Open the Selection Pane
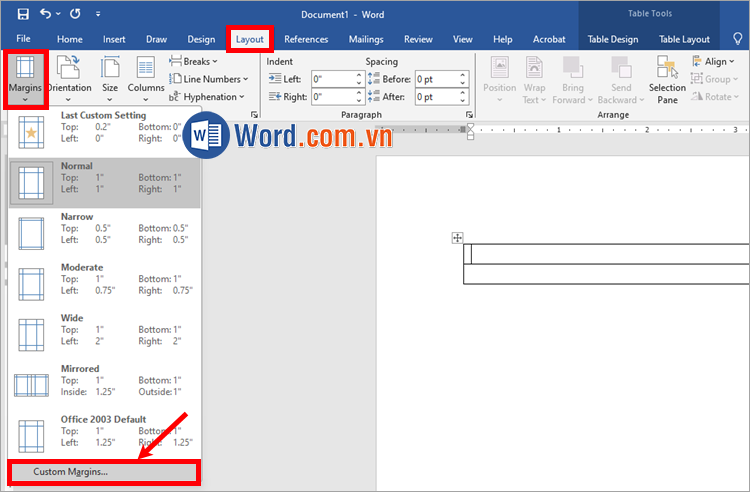The height and width of the screenshot is (492, 750). pyautogui.click(x=667, y=79)
